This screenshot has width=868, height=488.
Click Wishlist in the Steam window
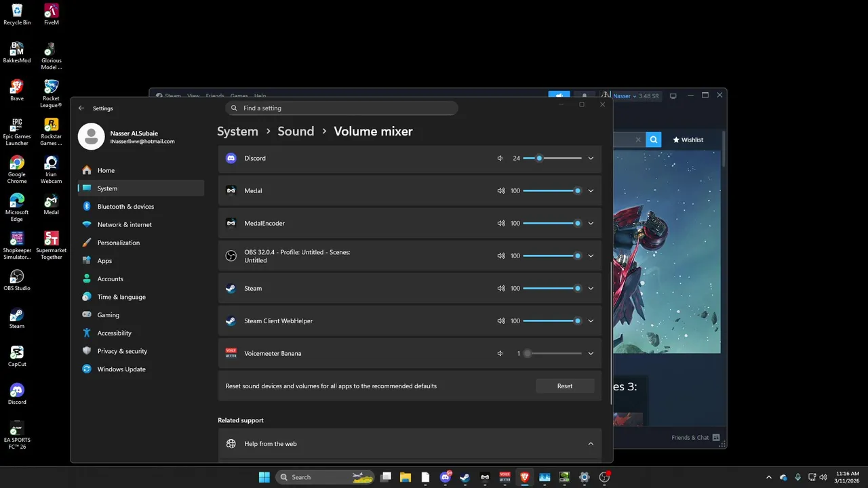(688, 140)
